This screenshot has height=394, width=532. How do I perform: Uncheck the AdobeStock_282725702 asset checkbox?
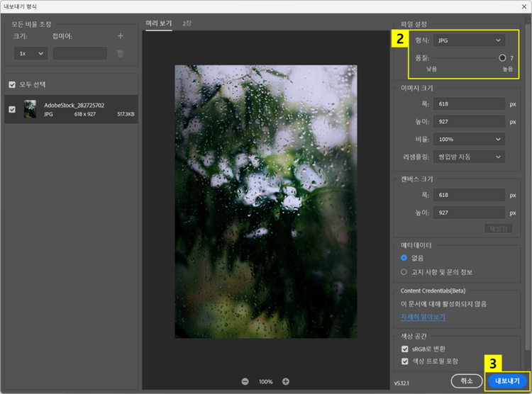[12, 109]
